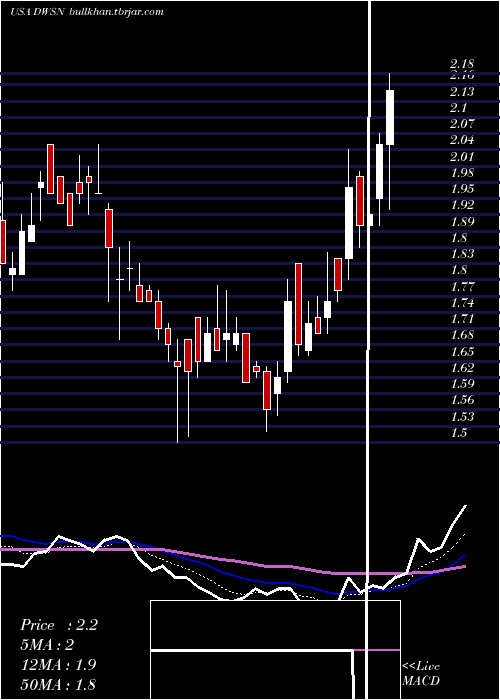Click the 1.62 price axis label
Image resolution: width=500 pixels, height=700 pixels.
pos(462,368)
